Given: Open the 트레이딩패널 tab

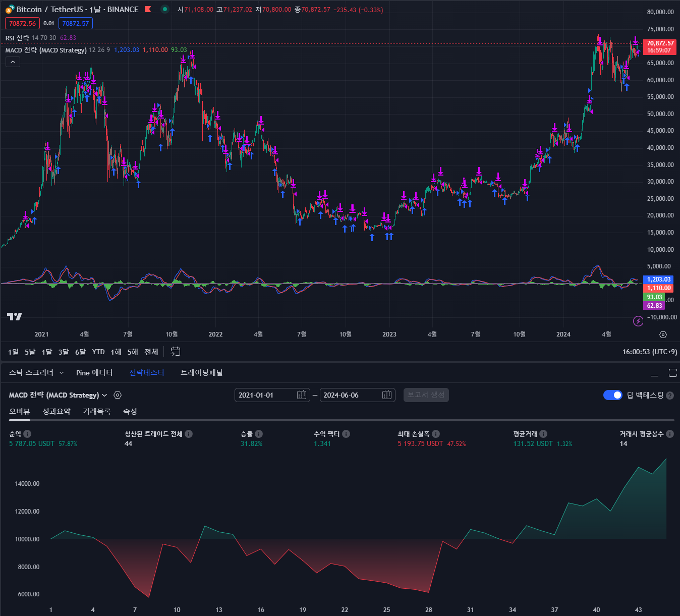Looking at the screenshot, I should (x=202, y=373).
